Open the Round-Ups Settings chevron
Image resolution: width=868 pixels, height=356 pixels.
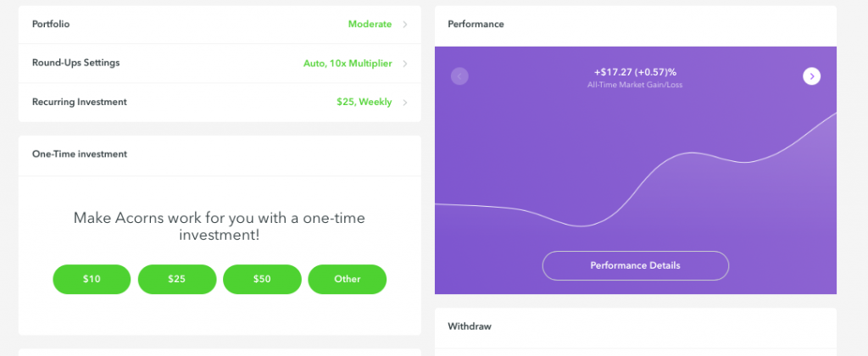(x=405, y=64)
